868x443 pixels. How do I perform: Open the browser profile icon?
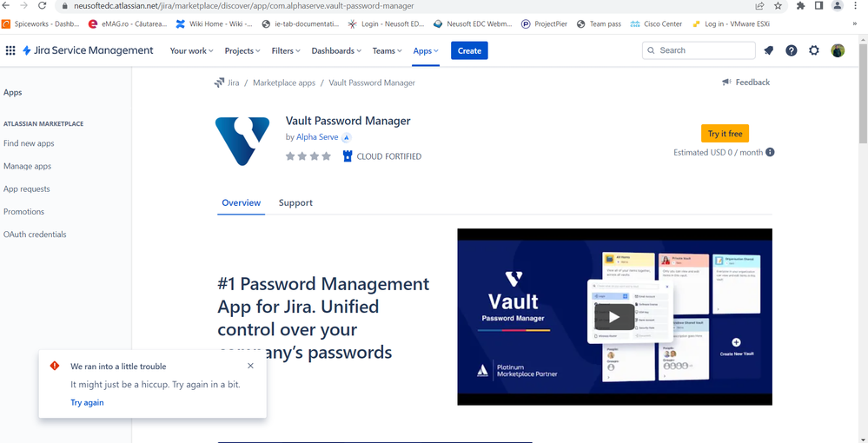point(838,5)
